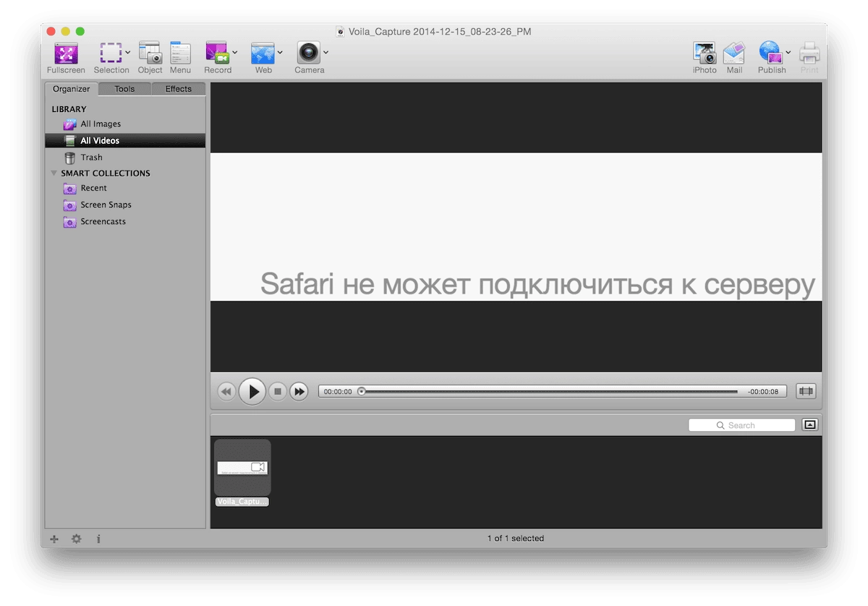Open the Screencasts collection
Screen dimensions: 868x606
coord(125,221)
